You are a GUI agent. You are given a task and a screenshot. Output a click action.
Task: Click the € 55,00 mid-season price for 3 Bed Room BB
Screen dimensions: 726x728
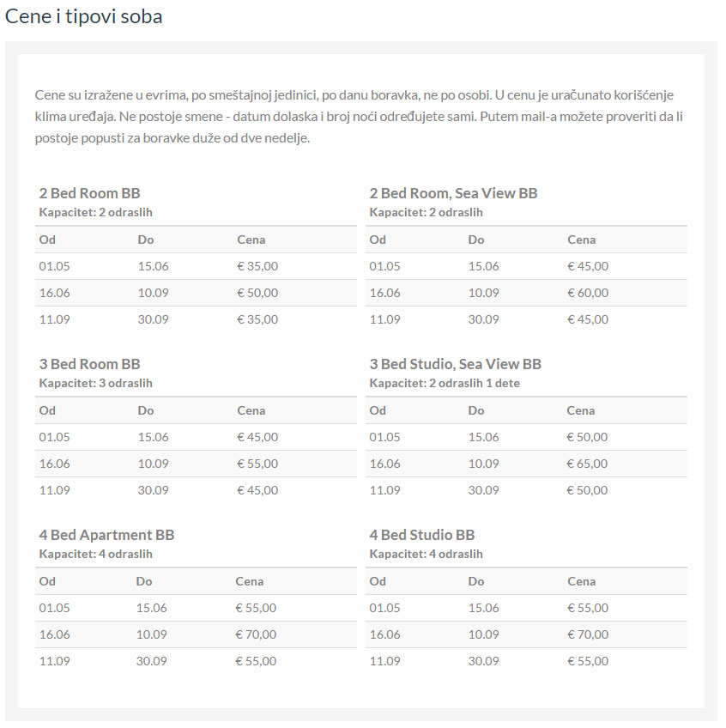257,464
